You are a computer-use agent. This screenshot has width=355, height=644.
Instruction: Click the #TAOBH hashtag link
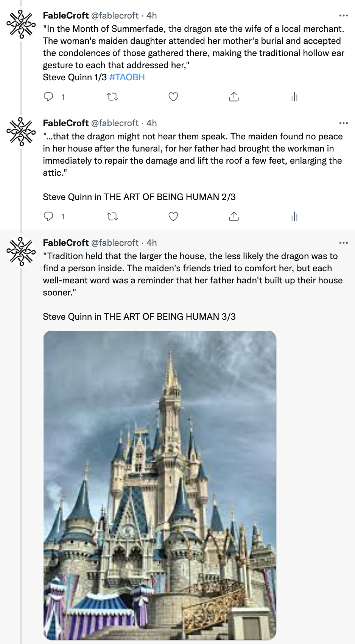127,77
